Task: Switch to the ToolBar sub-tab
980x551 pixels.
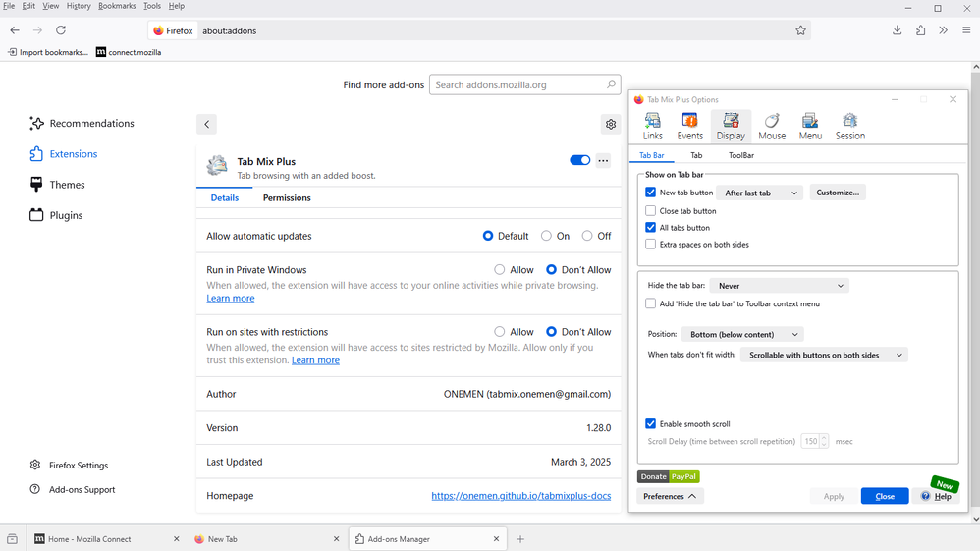Action: [x=740, y=155]
